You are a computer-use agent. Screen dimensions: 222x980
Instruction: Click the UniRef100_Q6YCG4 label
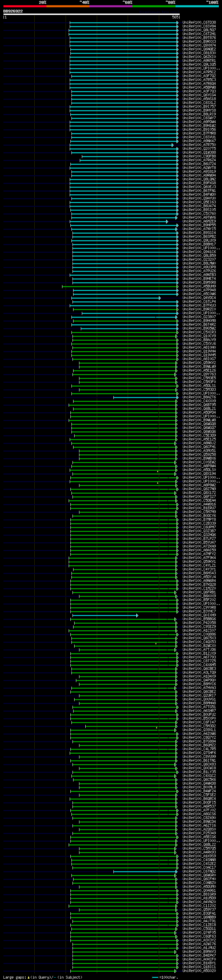[199, 95]
